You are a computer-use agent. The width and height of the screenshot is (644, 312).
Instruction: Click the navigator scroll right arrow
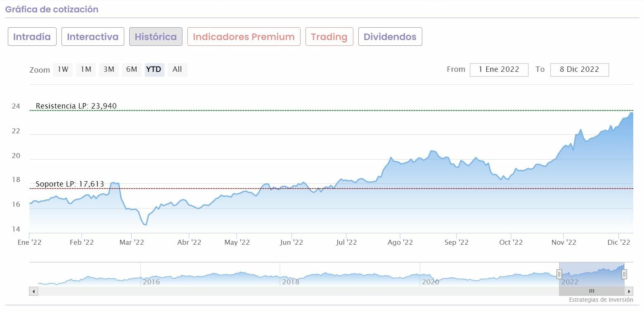click(629, 291)
